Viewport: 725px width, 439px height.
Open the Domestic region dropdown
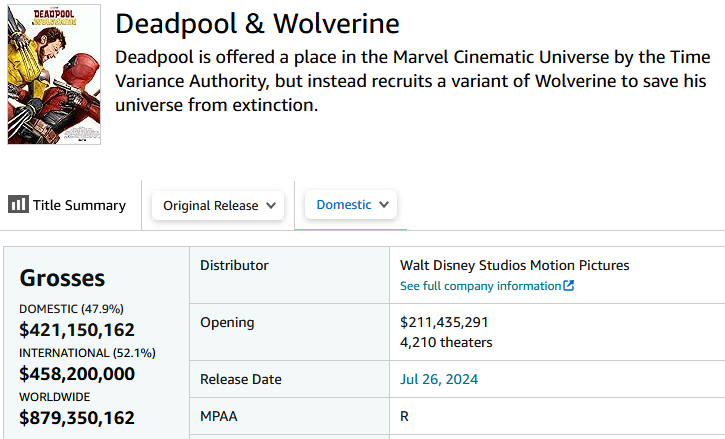click(351, 204)
